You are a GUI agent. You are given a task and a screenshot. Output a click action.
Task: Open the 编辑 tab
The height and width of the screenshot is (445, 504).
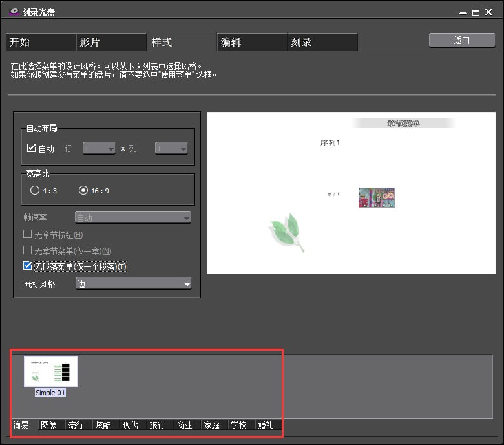252,42
